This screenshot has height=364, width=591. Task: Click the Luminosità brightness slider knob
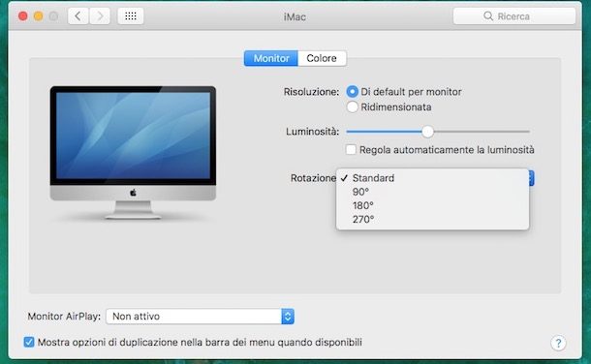coord(427,132)
